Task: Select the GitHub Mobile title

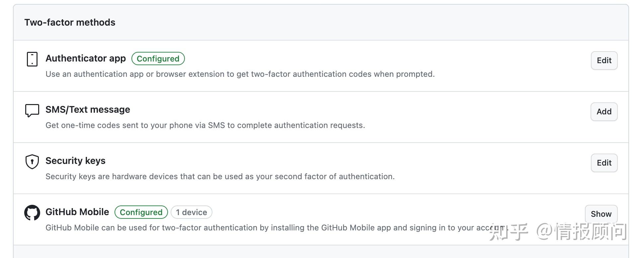Action: tap(77, 212)
